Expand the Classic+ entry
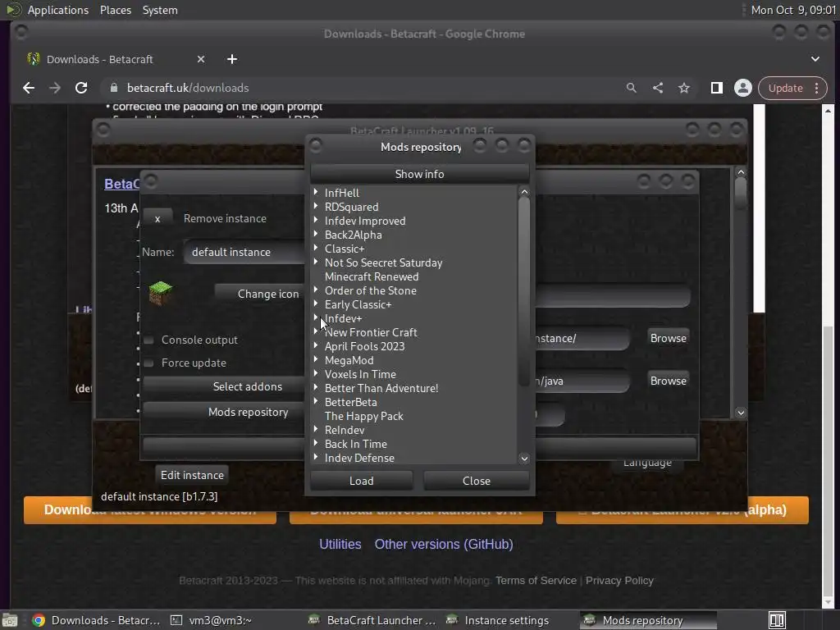 316,248
